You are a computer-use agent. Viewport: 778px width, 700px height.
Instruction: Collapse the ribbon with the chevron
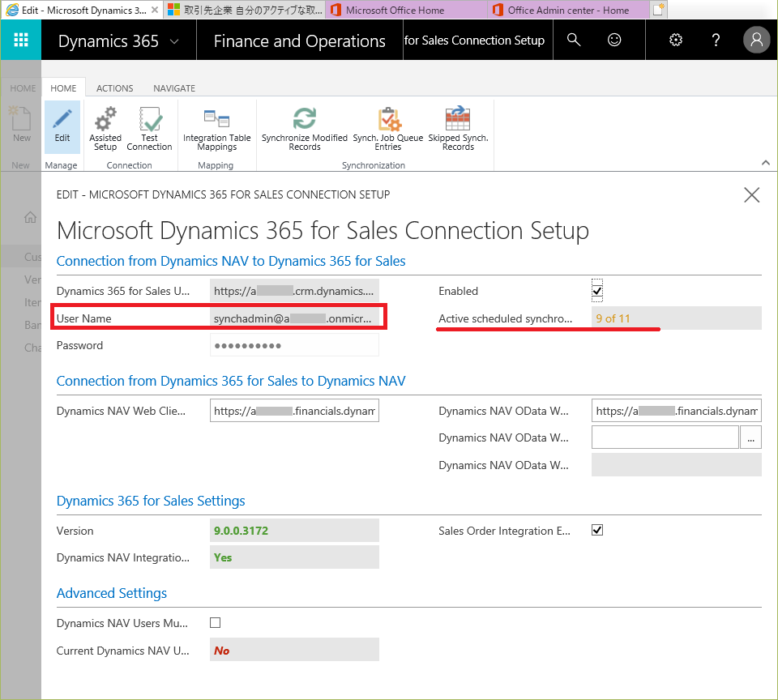766,163
